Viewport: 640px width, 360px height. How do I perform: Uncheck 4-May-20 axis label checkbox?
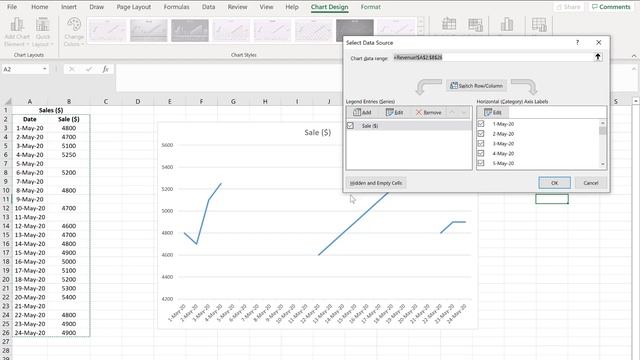(481, 153)
